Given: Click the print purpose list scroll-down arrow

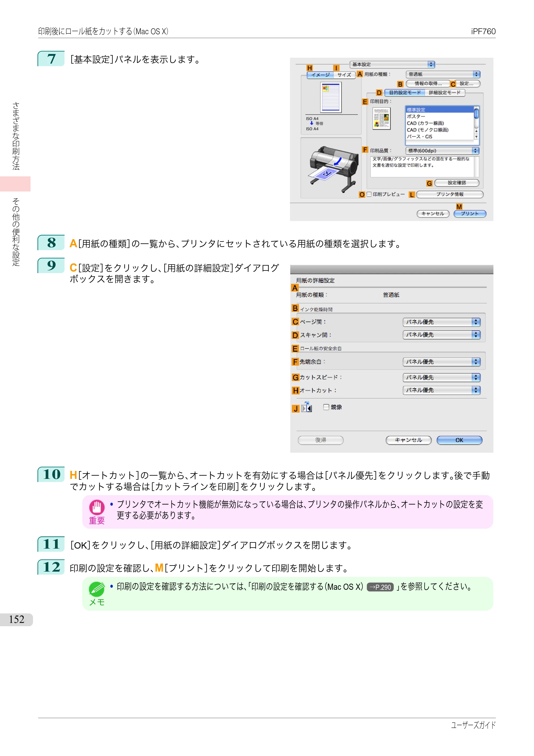Looking at the screenshot, I should pos(476,137).
